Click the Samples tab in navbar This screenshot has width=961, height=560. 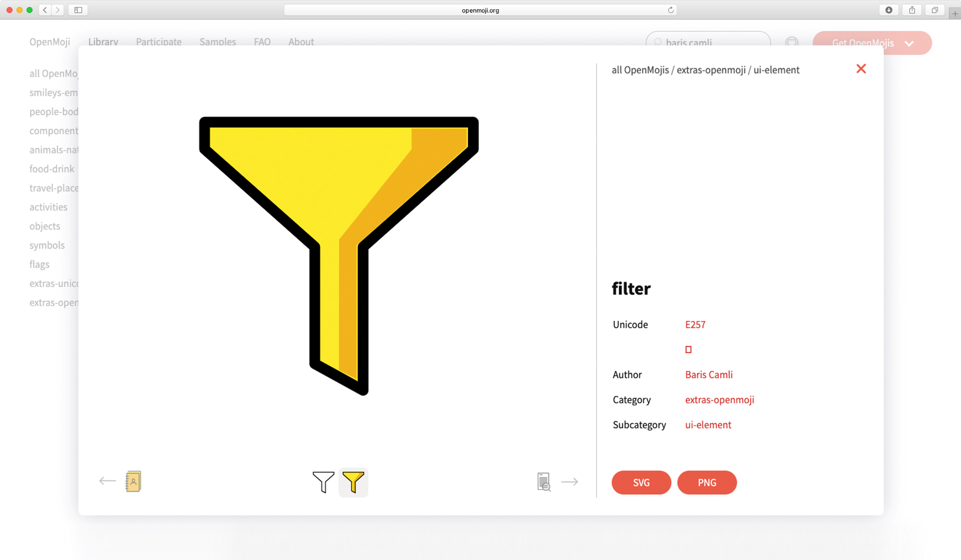pos(218,42)
